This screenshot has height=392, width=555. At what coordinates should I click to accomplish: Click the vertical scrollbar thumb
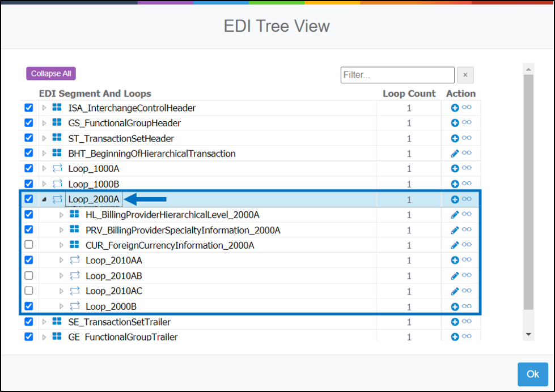pyautogui.click(x=528, y=192)
